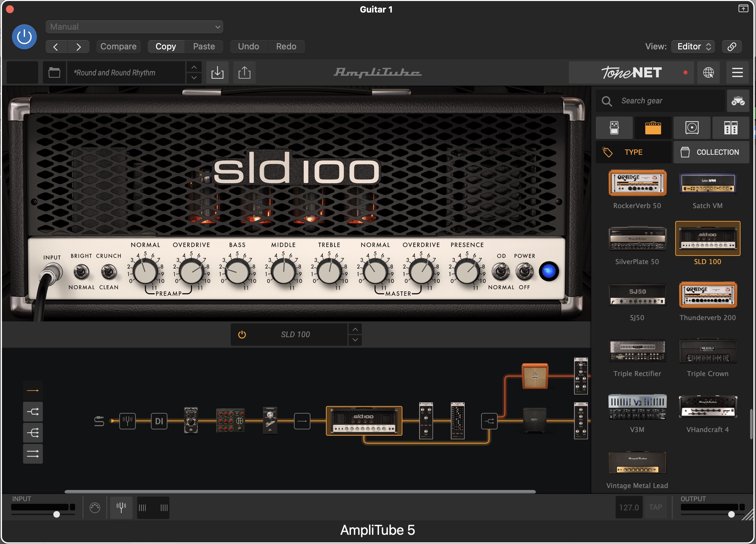Toggle the SLD 100 module power button
The height and width of the screenshot is (544, 756).
pyautogui.click(x=242, y=335)
